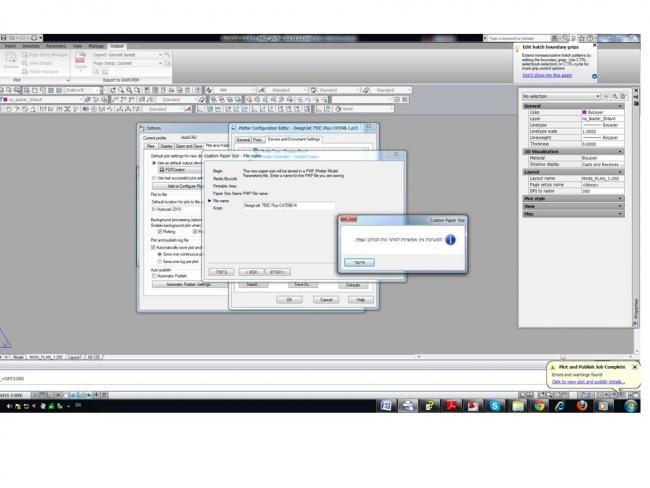Select Save one log per plot option
This screenshot has width=650, height=488.
pos(160,262)
